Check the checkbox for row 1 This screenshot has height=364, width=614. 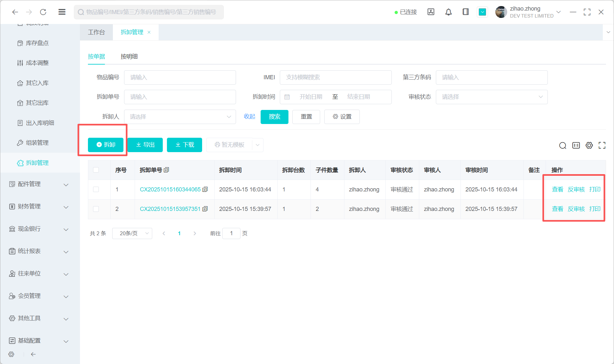[x=96, y=190]
